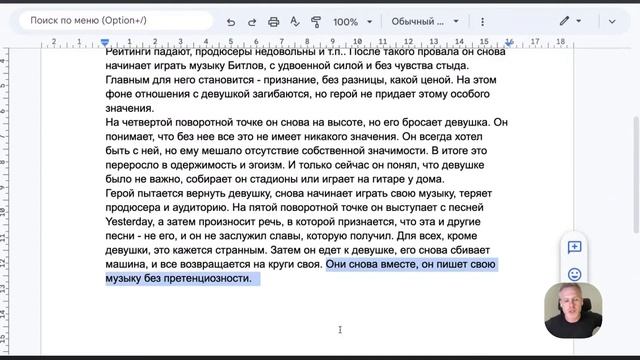
Task: Click the Поиск по меню search field
Action: pyautogui.click(x=116, y=20)
